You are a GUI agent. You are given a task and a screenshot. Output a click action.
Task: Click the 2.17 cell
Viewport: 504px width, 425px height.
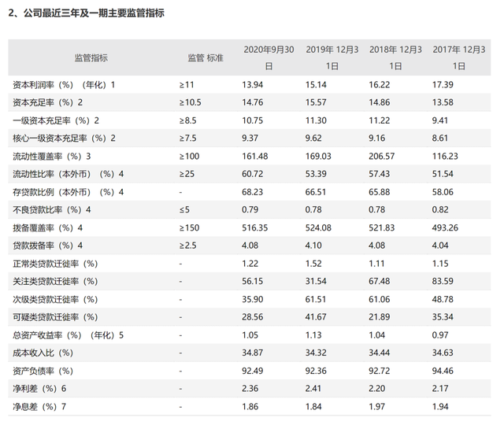pyautogui.click(x=440, y=389)
